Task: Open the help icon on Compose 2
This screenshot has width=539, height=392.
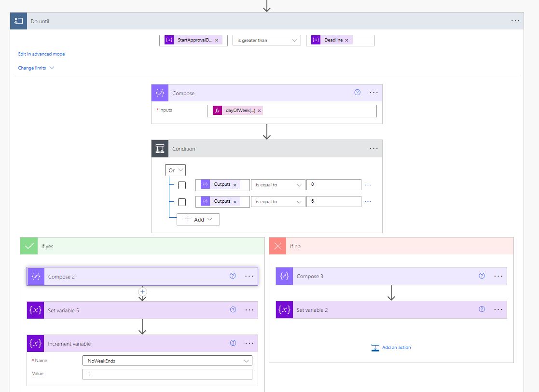Action: click(x=233, y=276)
